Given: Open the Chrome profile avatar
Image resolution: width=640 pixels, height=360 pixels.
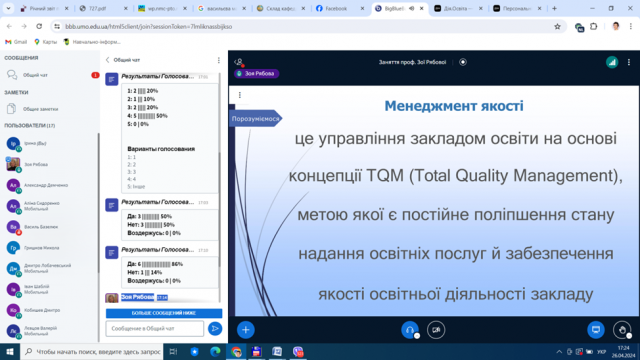Looking at the screenshot, I should [x=616, y=27].
